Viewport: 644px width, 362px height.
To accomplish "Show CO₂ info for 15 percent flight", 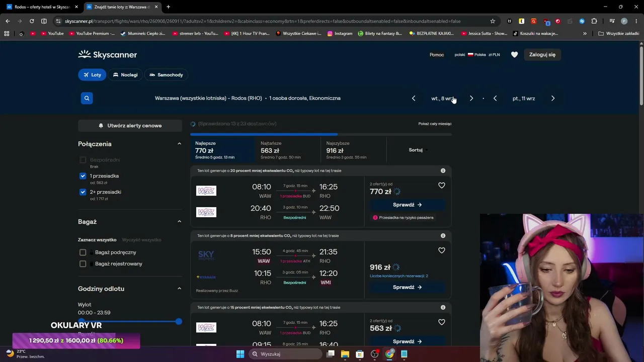I will pyautogui.click(x=443, y=307).
